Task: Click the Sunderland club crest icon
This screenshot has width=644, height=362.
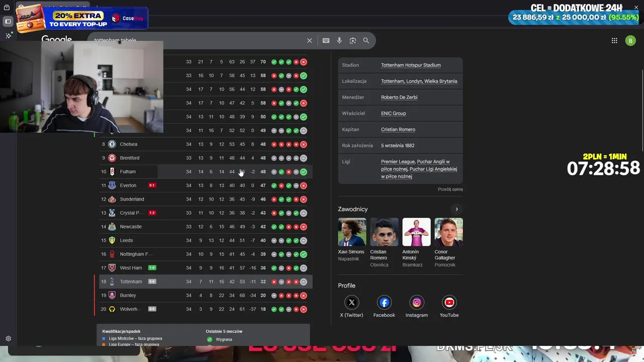Action: pyautogui.click(x=112, y=199)
